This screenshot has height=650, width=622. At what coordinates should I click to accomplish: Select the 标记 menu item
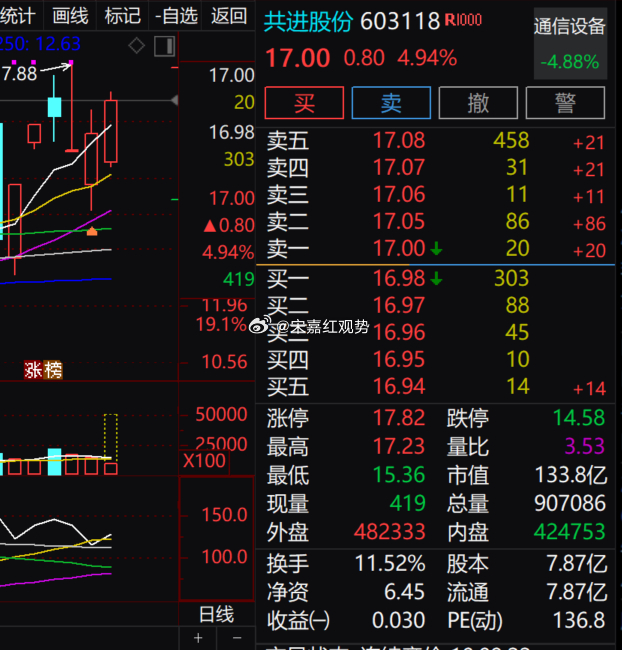(x=123, y=16)
